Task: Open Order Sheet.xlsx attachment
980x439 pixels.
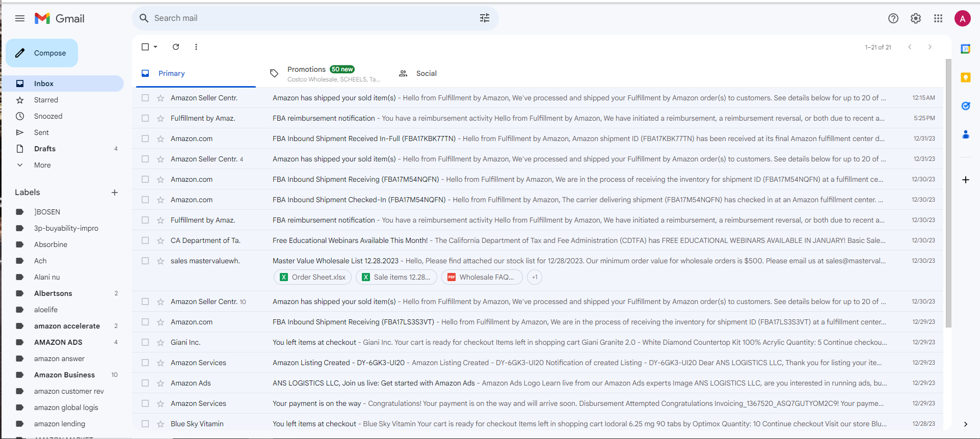Action: [x=313, y=277]
